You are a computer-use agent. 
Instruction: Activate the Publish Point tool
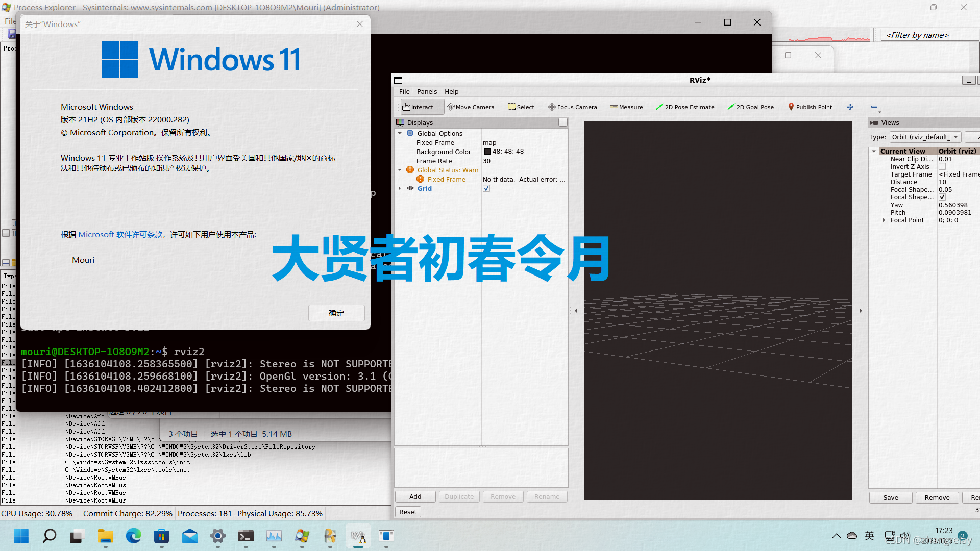pos(810,107)
